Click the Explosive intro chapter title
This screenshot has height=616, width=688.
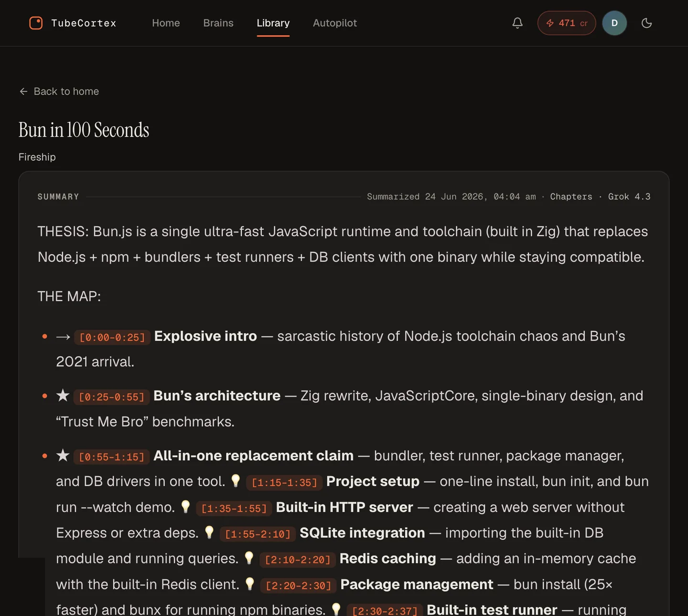click(x=205, y=336)
